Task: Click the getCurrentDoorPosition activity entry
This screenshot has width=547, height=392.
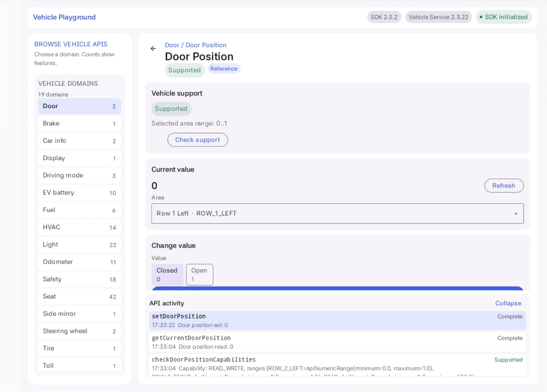Action: point(337,342)
